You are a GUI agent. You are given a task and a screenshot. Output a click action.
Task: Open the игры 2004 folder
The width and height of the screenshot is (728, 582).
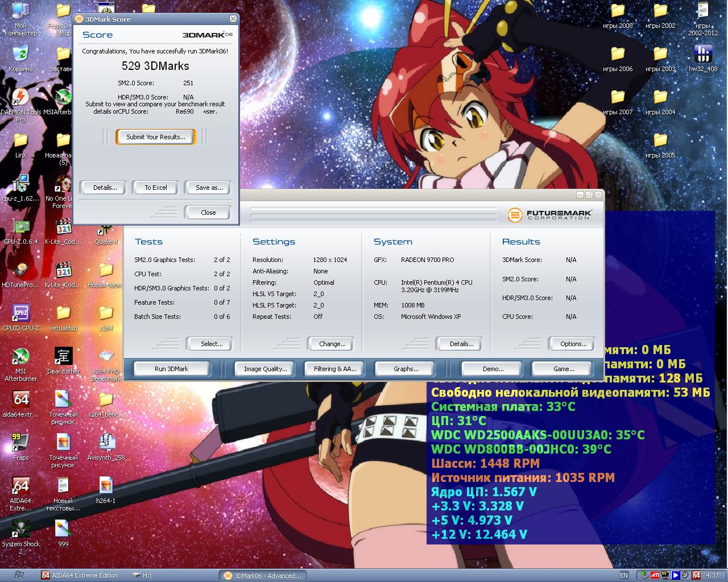660,102
